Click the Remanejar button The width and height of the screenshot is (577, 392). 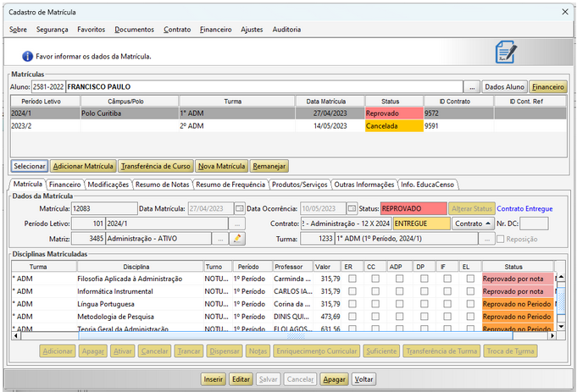(x=269, y=166)
